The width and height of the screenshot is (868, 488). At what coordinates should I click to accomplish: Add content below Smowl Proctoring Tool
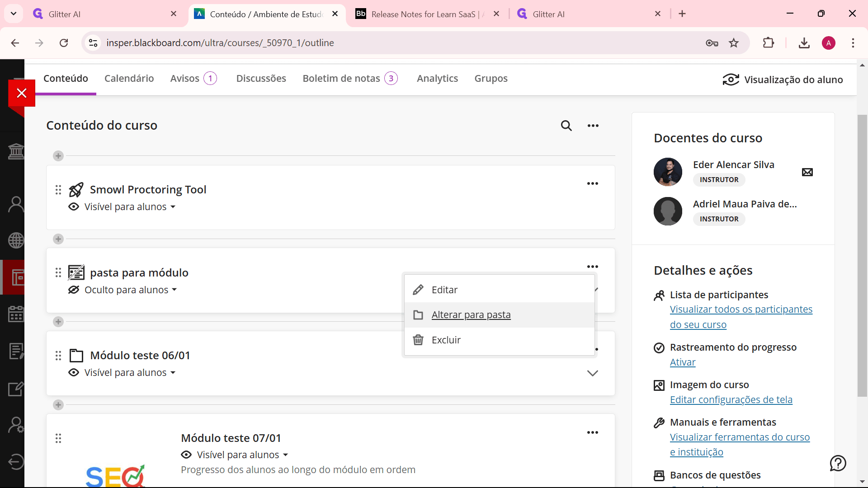click(58, 239)
